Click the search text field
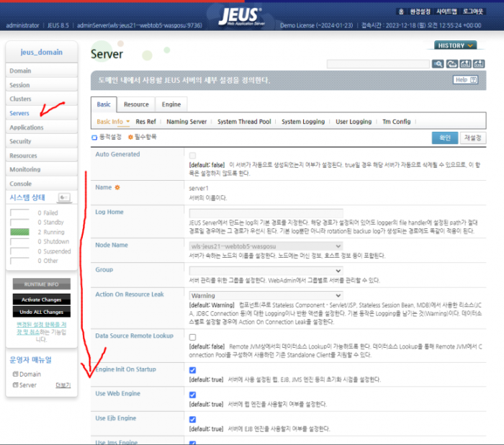 tap(378, 64)
